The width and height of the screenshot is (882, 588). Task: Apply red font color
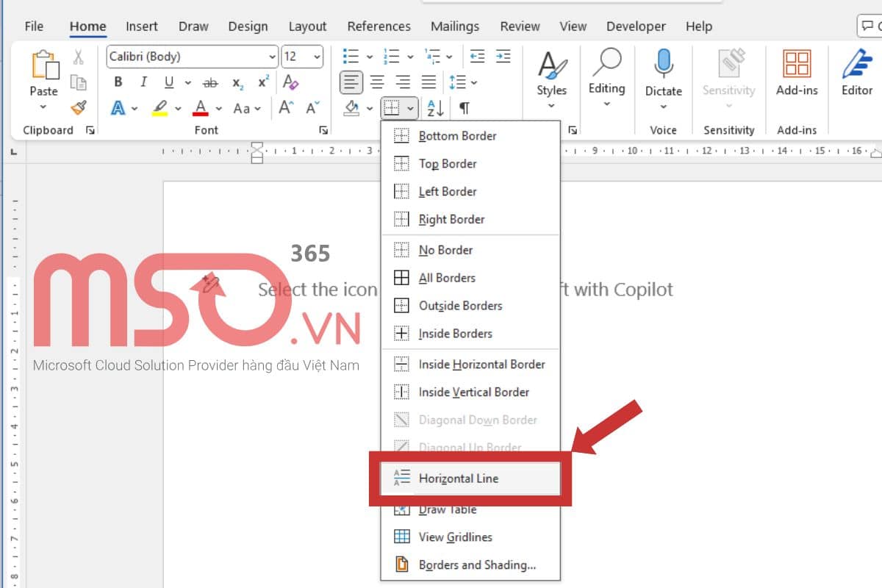tap(201, 108)
